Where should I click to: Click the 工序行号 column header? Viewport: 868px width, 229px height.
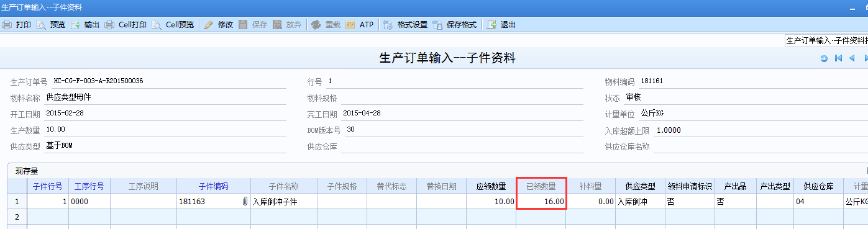(x=89, y=186)
